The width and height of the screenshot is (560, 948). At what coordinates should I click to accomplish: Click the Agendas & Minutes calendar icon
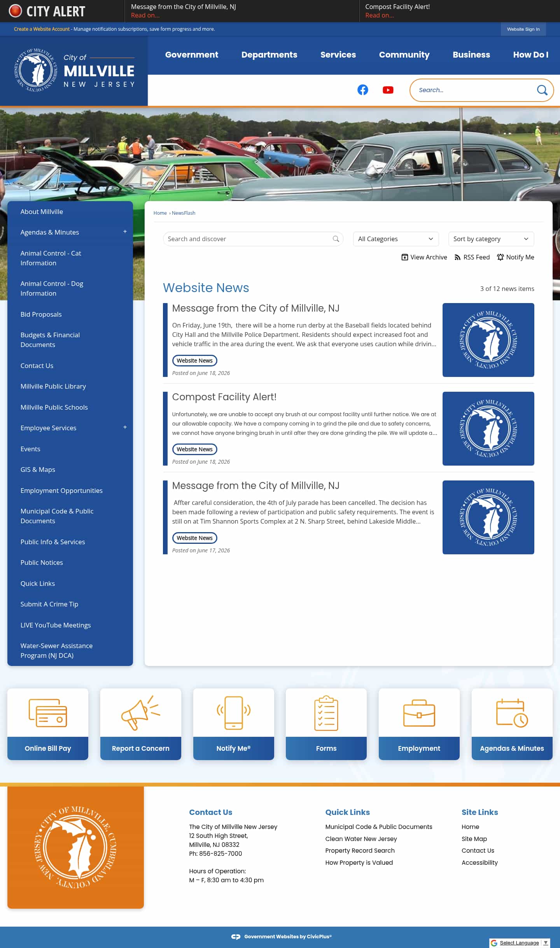click(x=512, y=713)
